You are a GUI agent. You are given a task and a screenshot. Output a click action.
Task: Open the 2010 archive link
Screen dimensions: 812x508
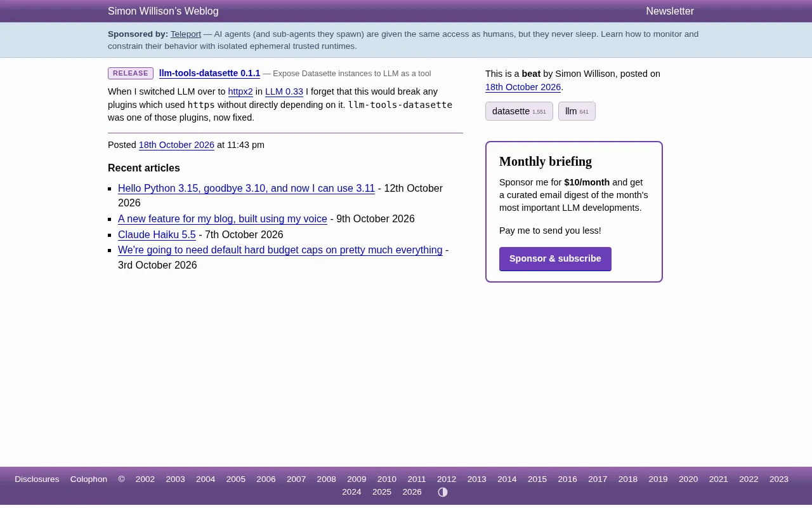tap(387, 479)
